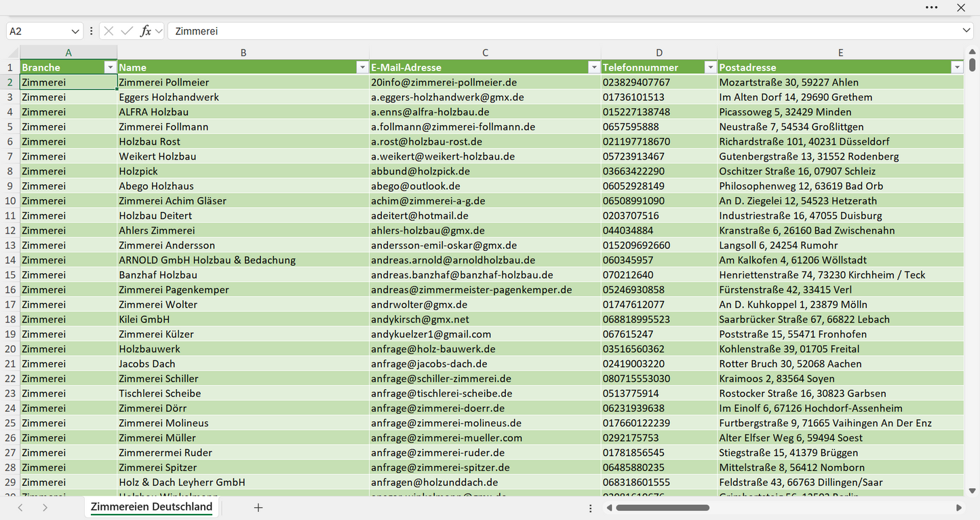Select cell Kohlenstraße 39, 01705 Freital
This screenshot has height=520, width=980.
(841, 349)
